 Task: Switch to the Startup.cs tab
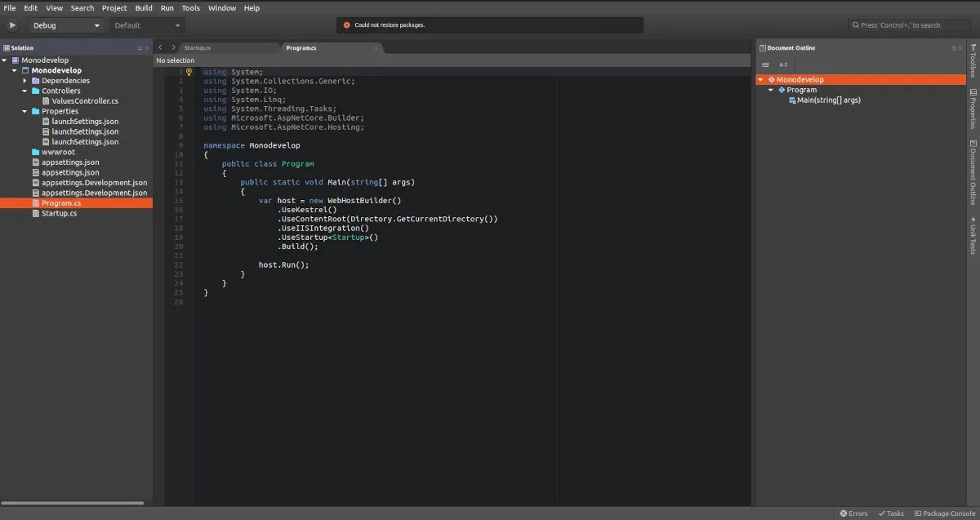(198, 48)
